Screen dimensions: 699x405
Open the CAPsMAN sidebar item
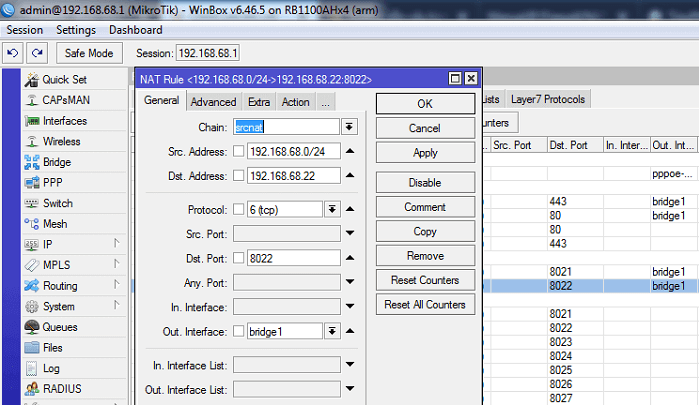[68, 100]
